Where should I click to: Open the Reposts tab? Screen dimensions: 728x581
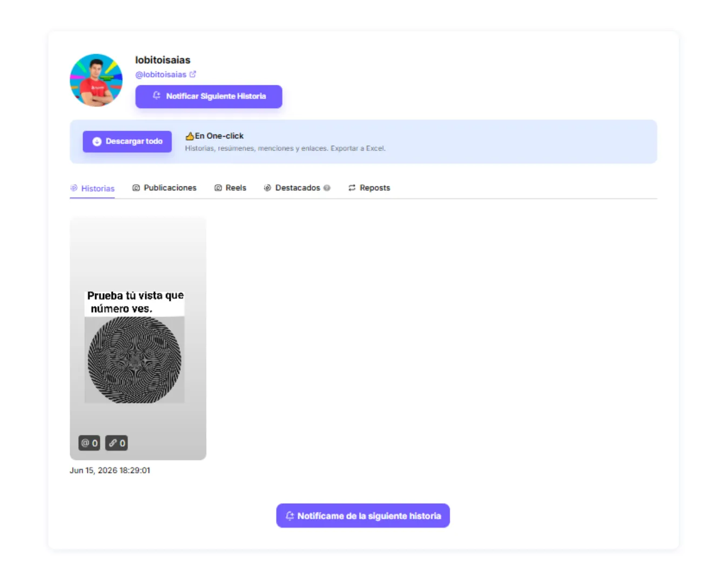point(369,188)
